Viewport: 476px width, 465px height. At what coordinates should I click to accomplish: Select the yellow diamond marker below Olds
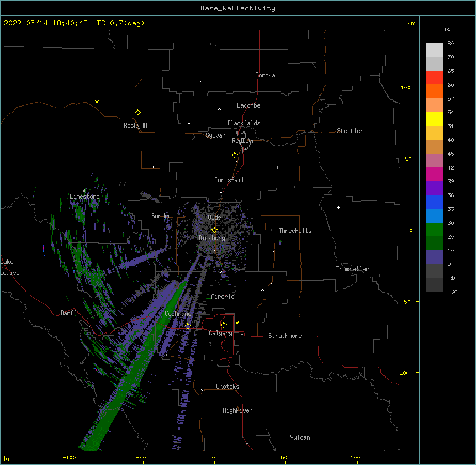pyautogui.click(x=214, y=230)
